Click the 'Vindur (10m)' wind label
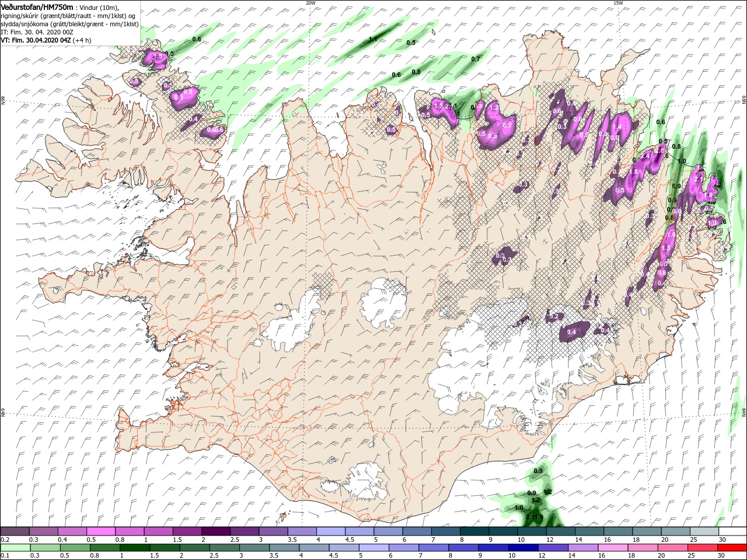 pos(99,7)
